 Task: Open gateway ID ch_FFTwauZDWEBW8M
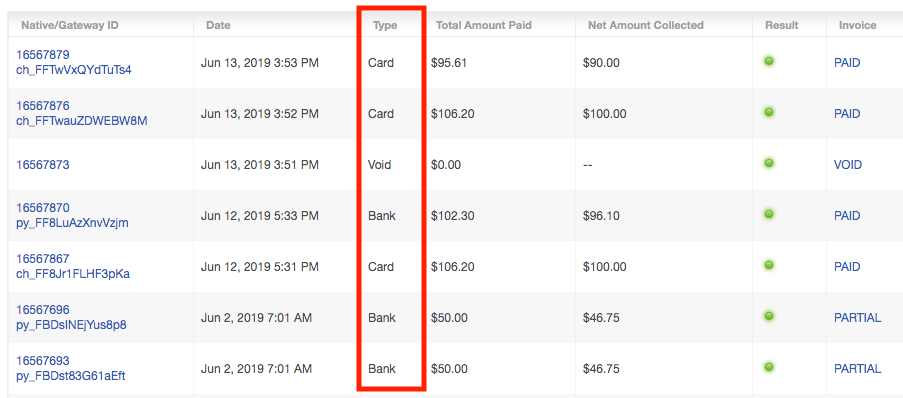82,121
